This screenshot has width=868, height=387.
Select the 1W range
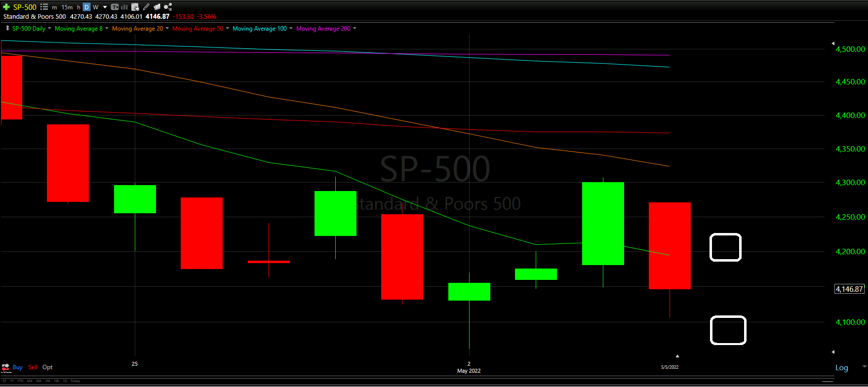pos(56,381)
